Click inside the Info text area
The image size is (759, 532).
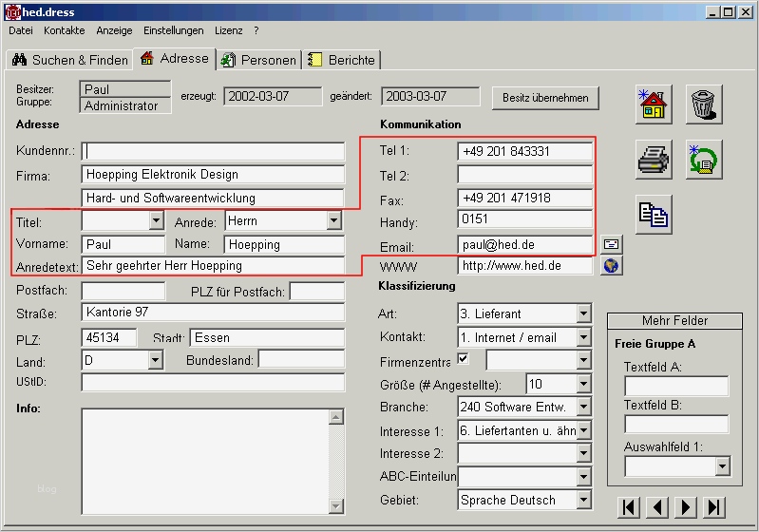point(205,462)
